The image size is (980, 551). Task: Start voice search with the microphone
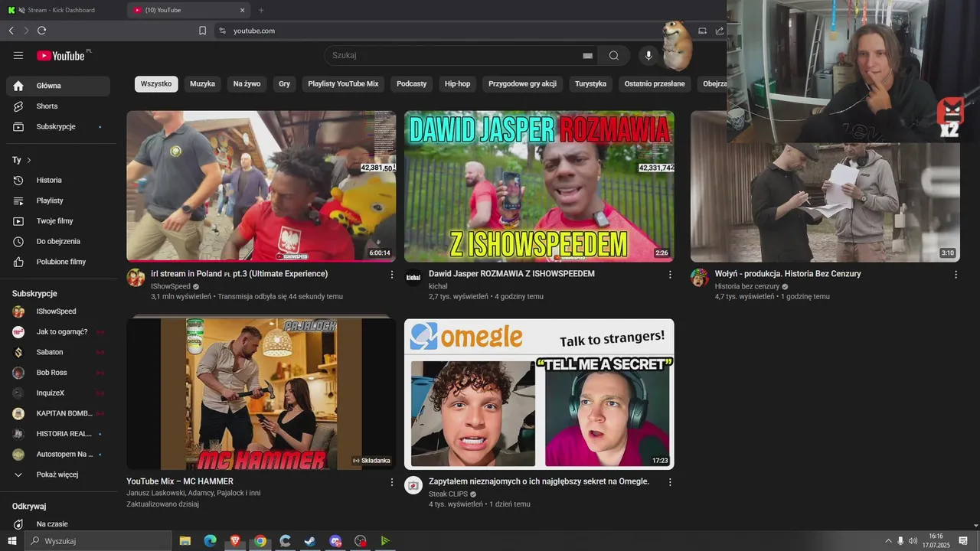[648, 55]
